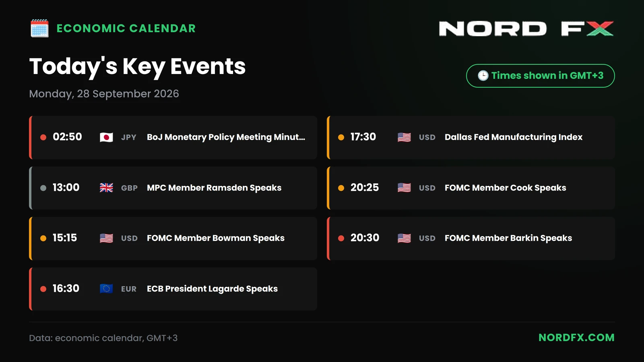Select BoJ Monetary Policy Meeting Minutes event

click(x=173, y=138)
